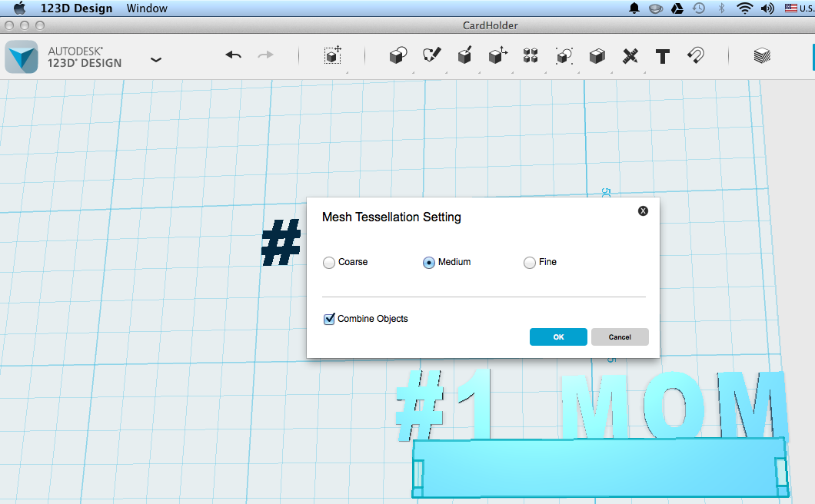Undo the last action with the Undo arrow

point(234,55)
